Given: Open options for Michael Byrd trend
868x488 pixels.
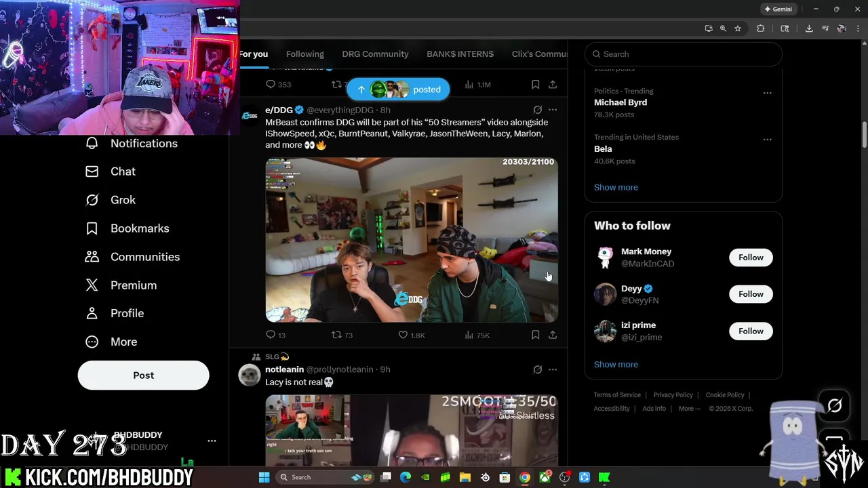Looking at the screenshot, I should click(x=767, y=93).
